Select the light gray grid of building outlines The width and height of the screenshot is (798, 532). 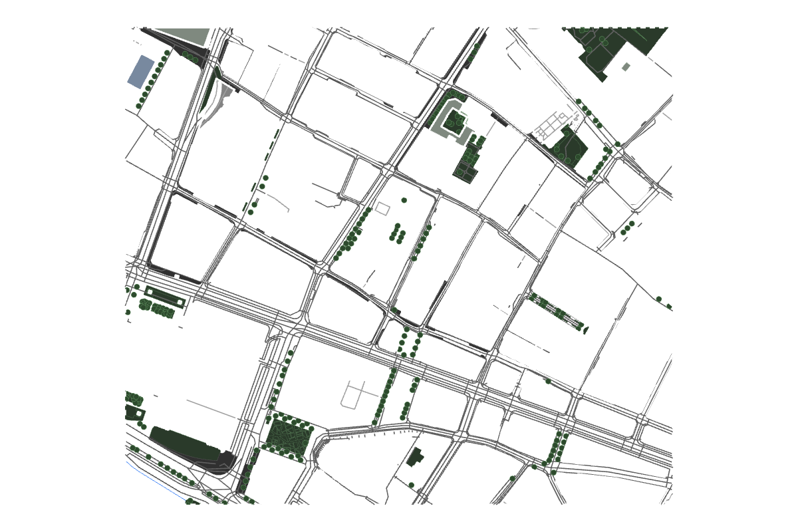click(x=553, y=126)
